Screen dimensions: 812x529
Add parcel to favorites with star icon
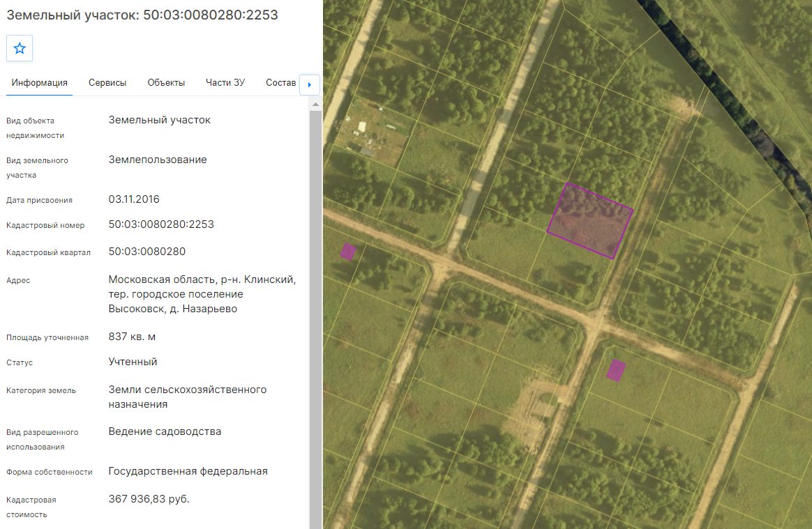pyautogui.click(x=20, y=48)
